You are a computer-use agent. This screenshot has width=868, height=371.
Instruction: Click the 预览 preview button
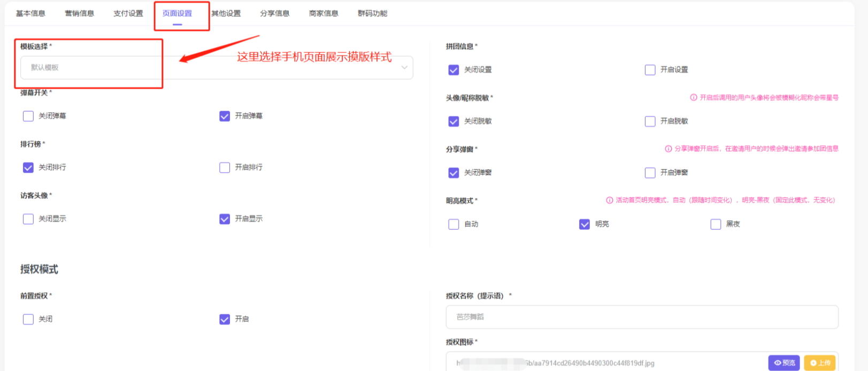click(784, 363)
